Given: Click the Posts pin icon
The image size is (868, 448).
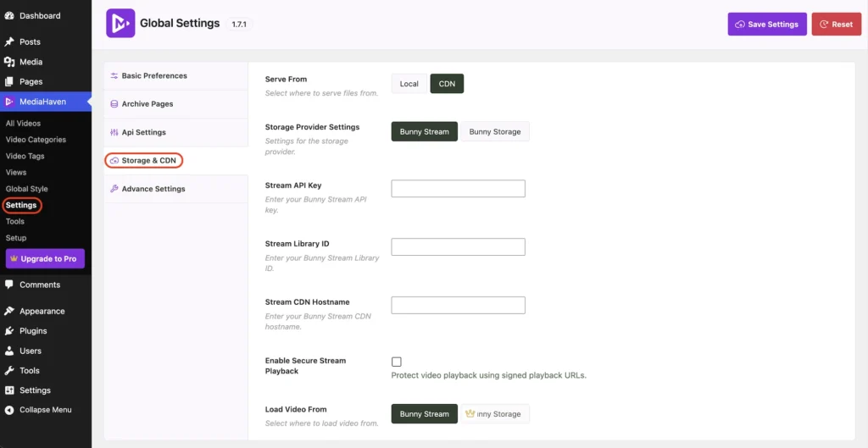Looking at the screenshot, I should (8, 42).
